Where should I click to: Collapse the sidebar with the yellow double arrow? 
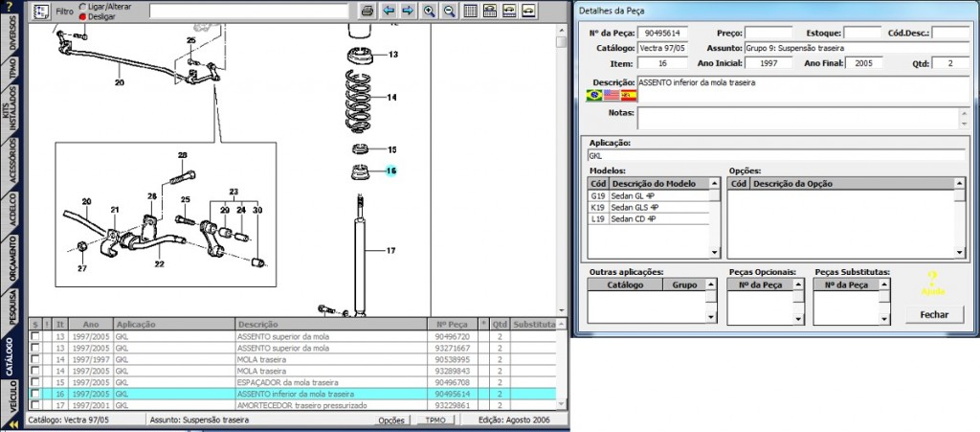coord(12,424)
